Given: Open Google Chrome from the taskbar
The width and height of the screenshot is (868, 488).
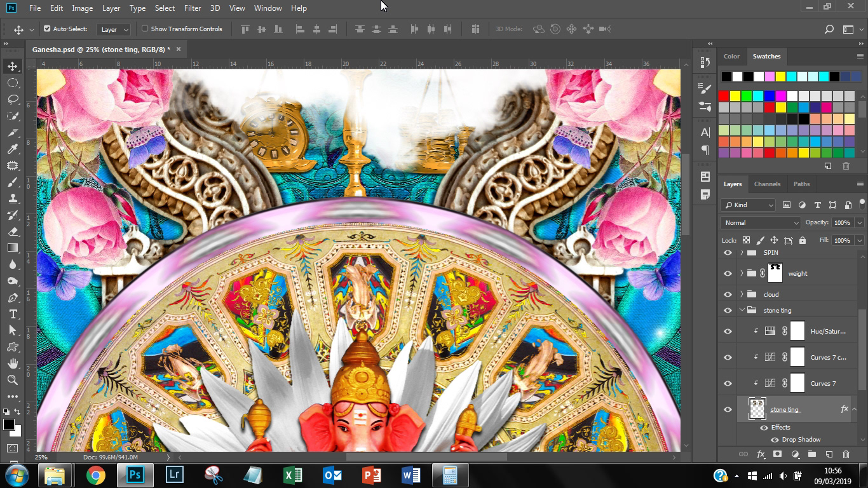Looking at the screenshot, I should click(x=96, y=475).
